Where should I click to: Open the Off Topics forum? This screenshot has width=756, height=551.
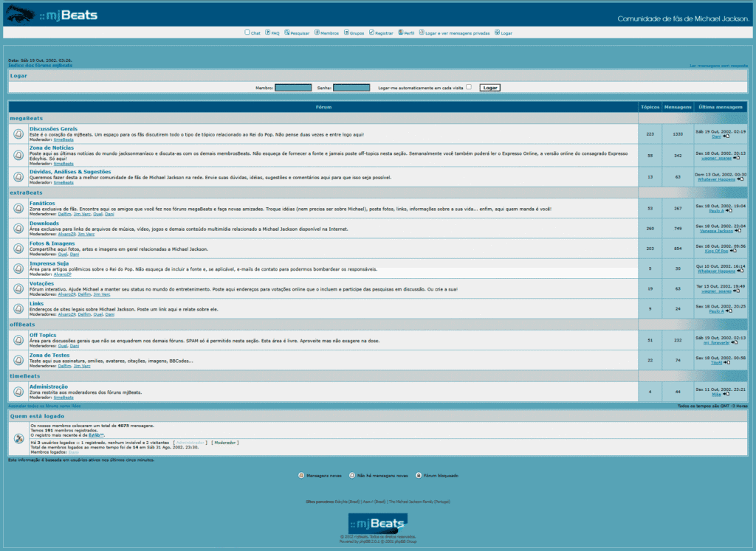[43, 335]
